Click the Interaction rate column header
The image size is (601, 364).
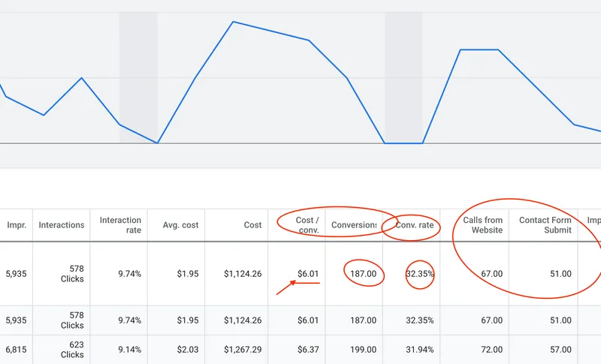click(120, 225)
